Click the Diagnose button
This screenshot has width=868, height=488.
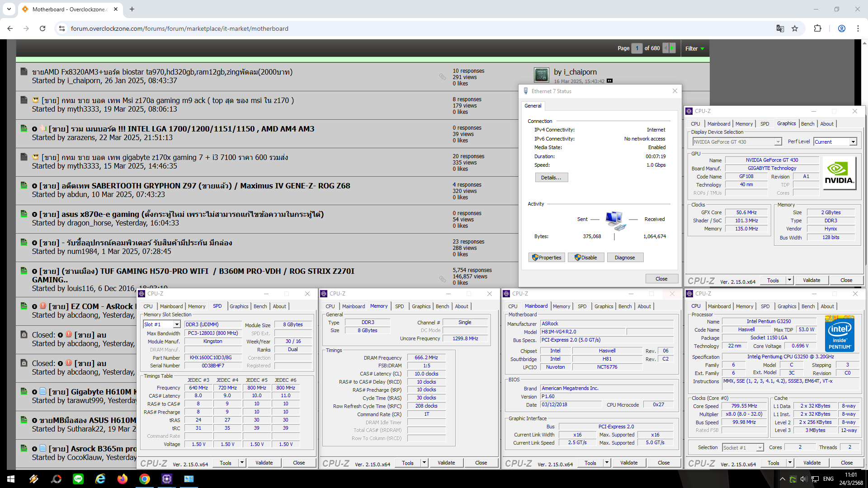(624, 258)
